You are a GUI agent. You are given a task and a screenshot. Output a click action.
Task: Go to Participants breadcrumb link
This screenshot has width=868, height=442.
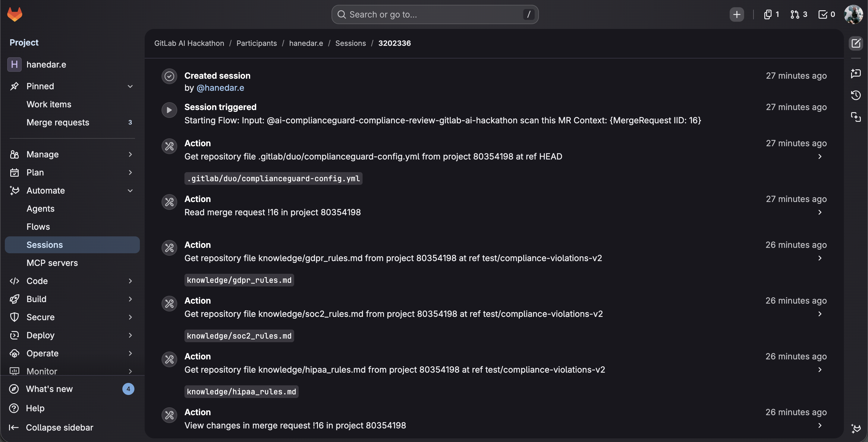coord(256,43)
